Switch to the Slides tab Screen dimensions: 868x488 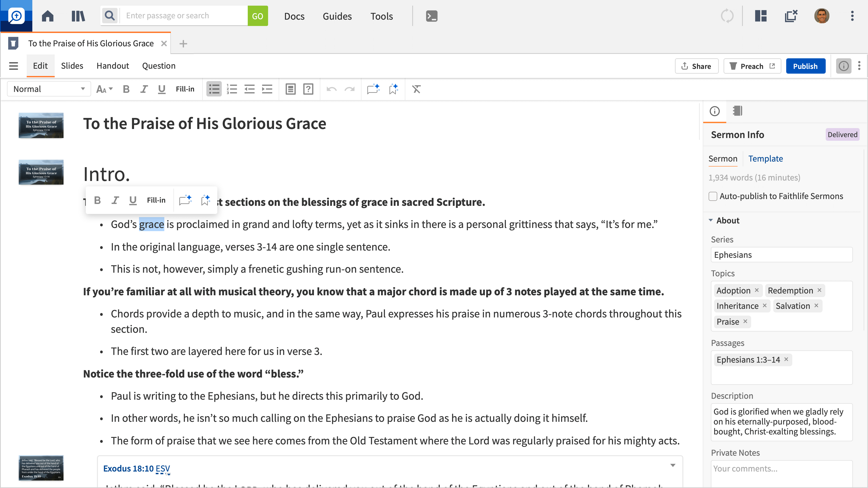tap(72, 66)
